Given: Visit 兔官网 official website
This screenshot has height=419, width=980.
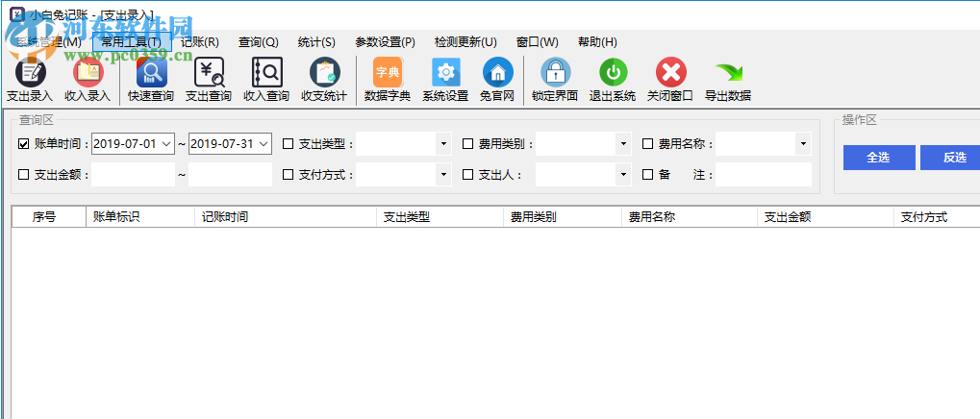Looking at the screenshot, I should pyautogui.click(x=497, y=80).
